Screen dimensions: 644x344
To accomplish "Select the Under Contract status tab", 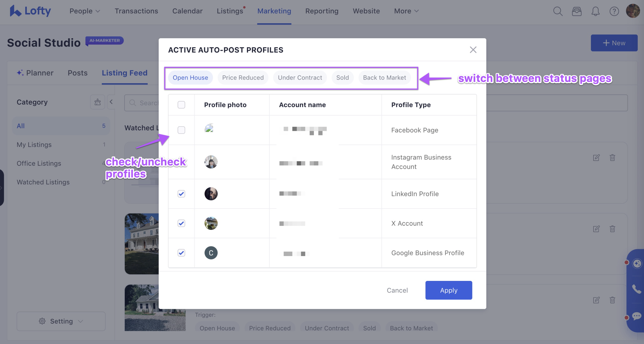I will click(x=300, y=78).
